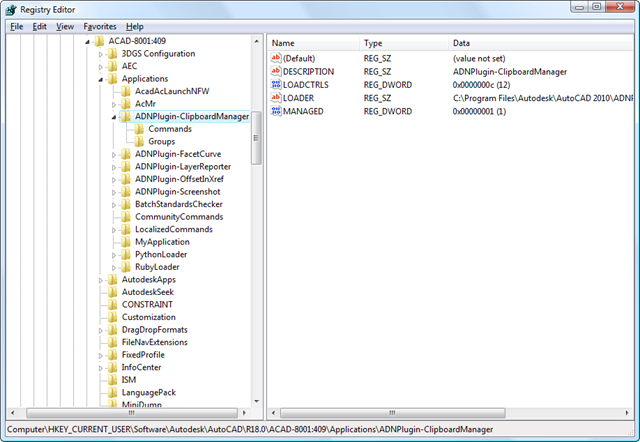Viewport: 640px width, 442px height.
Task: Select the Groups subkey folder icon
Action: (x=139, y=142)
